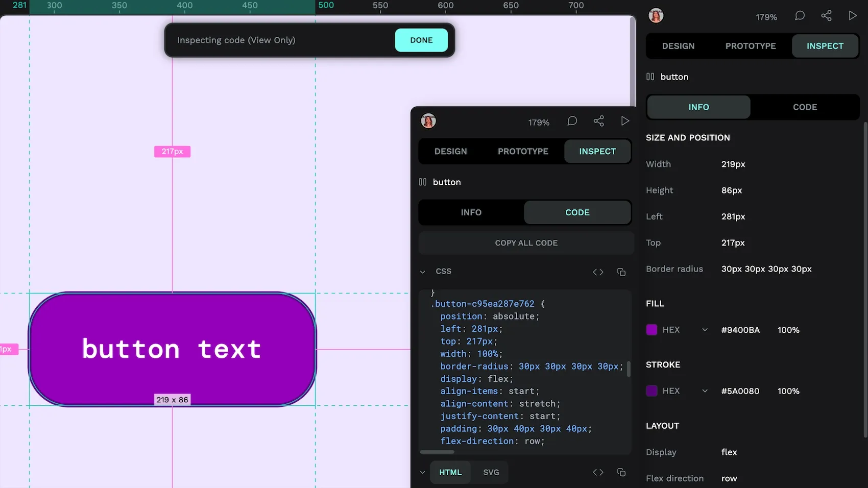
Task: Copy CSS code with copy icon
Action: coord(621,272)
